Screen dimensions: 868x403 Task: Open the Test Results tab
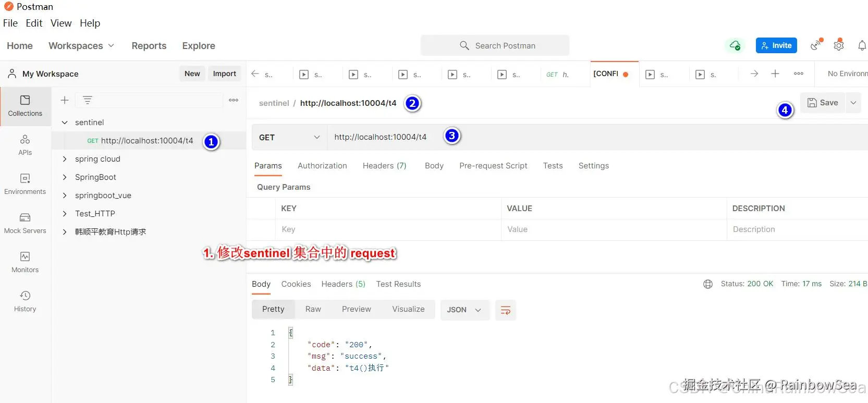(x=398, y=284)
